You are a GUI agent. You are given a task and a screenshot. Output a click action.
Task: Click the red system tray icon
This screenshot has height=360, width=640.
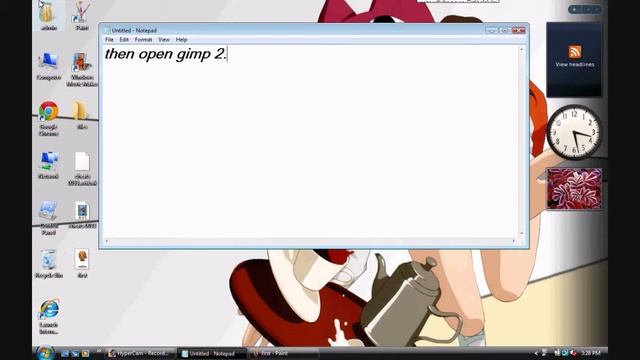[x=573, y=353]
